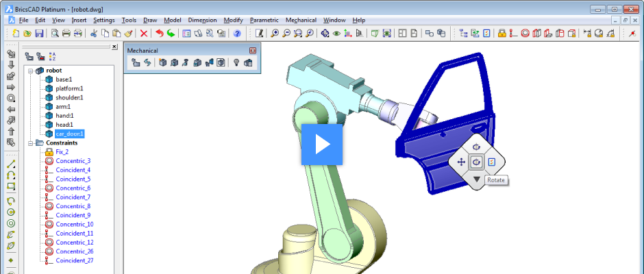
Task: Open the Settings menu
Action: click(104, 20)
